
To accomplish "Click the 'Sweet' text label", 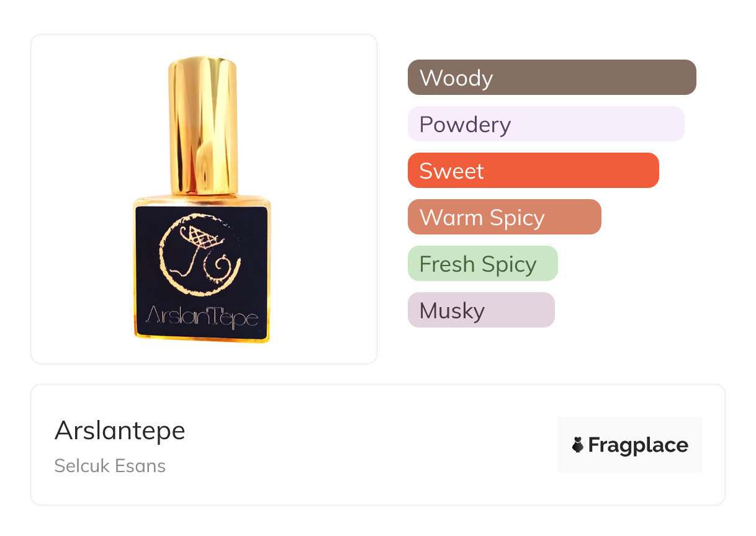I will coord(451,171).
